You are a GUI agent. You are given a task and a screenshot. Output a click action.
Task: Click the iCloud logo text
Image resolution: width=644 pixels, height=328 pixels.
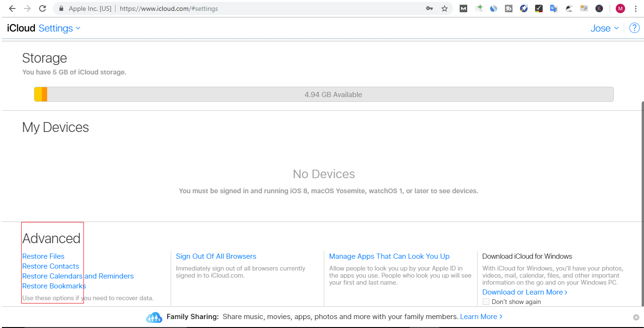coord(21,28)
